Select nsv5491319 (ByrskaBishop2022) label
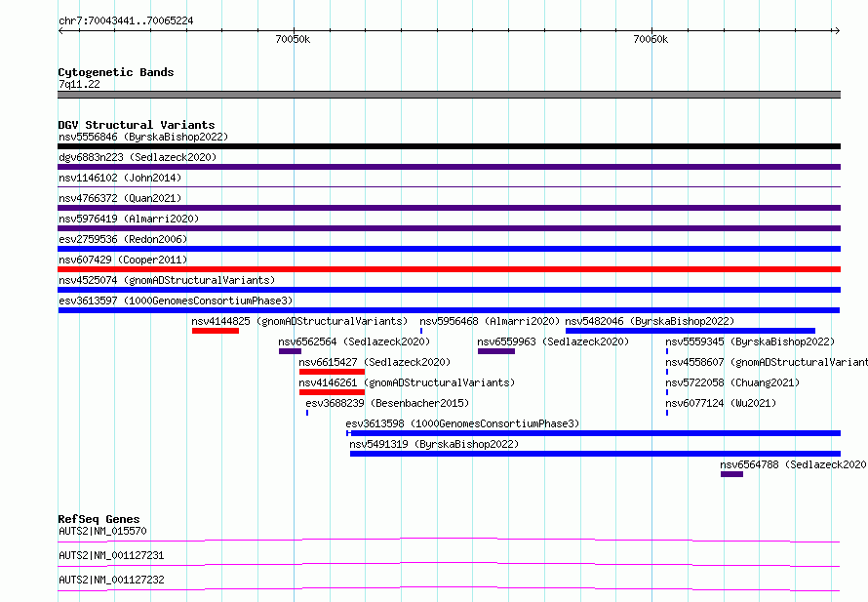This screenshot has width=868, height=602. (434, 444)
